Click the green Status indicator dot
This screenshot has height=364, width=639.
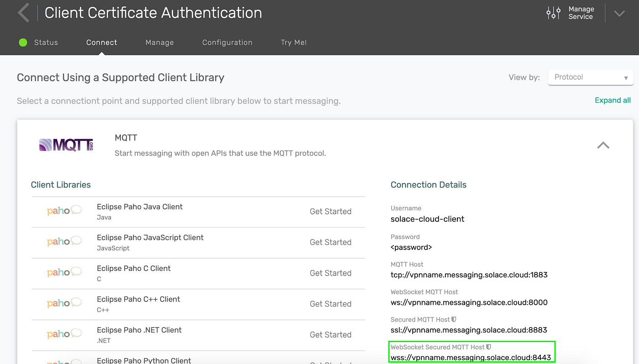point(23,42)
